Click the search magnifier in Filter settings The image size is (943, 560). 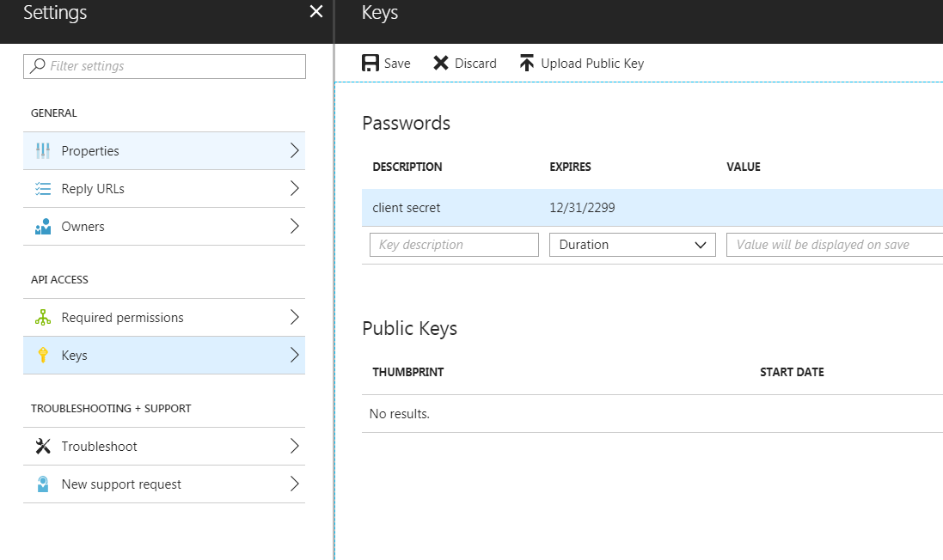click(x=36, y=66)
